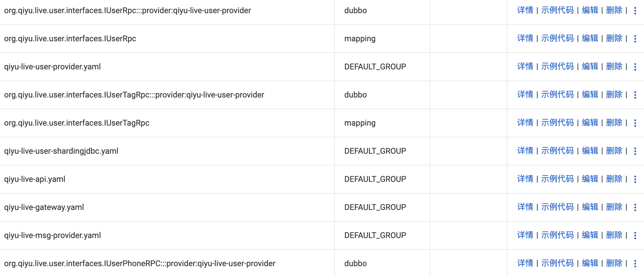Image resolution: width=644 pixels, height=277 pixels.
Task: Open more menu for qiyu-live-msg-provider.yaml
Action: [x=635, y=235]
